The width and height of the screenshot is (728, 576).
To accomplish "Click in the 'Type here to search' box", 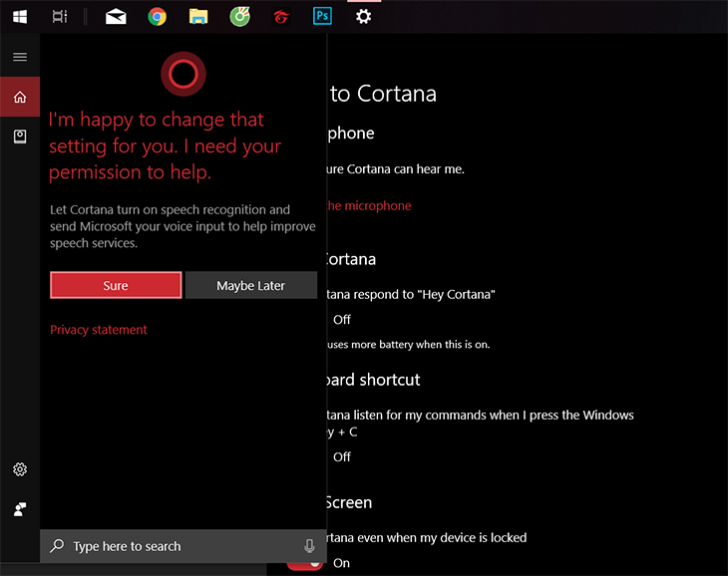I will [183, 546].
